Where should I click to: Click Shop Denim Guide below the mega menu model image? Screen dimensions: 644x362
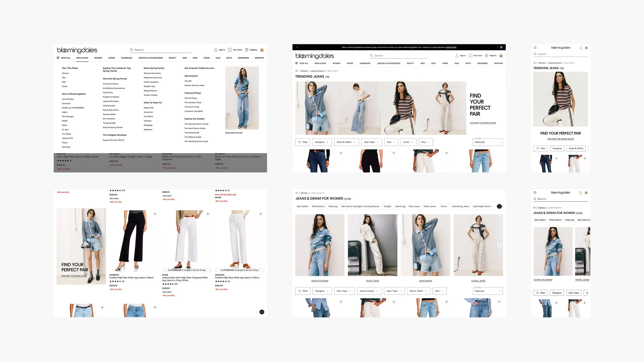click(234, 133)
